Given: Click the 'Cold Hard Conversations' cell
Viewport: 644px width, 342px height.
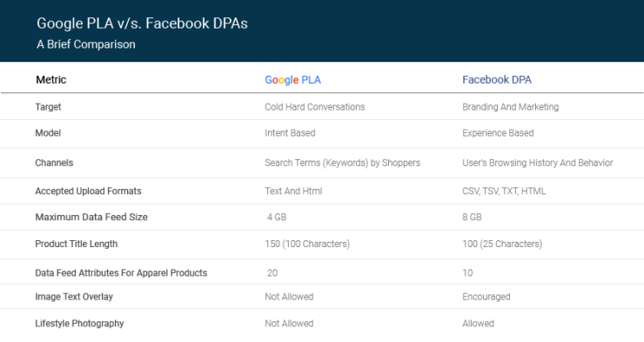Looking at the screenshot, I should coord(315,107).
